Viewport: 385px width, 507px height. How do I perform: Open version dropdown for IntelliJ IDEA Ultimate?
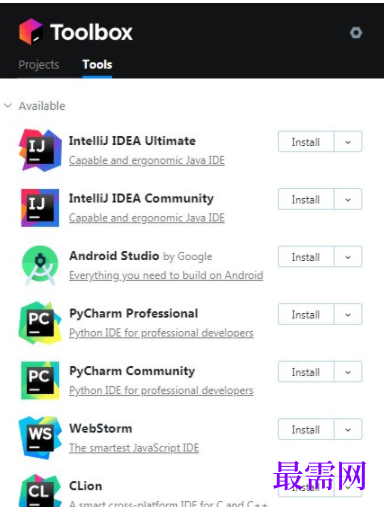pos(348,142)
